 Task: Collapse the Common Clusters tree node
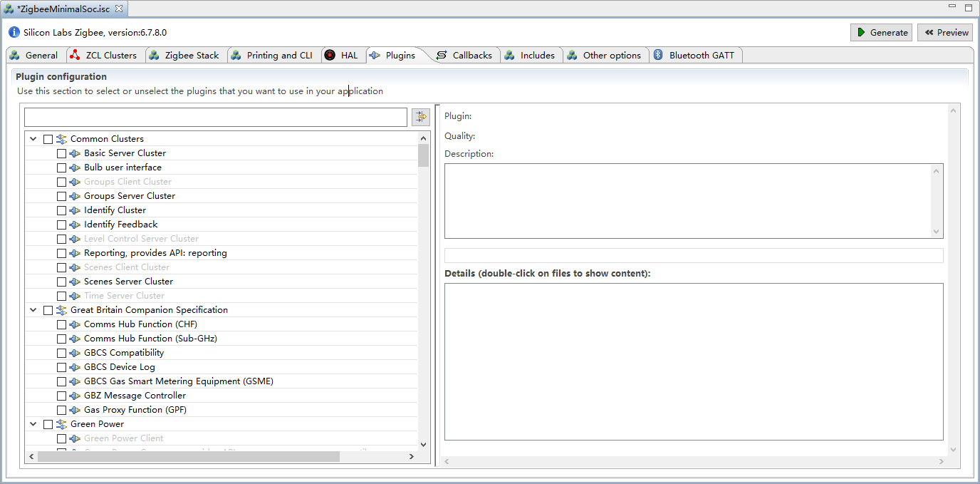coord(33,139)
